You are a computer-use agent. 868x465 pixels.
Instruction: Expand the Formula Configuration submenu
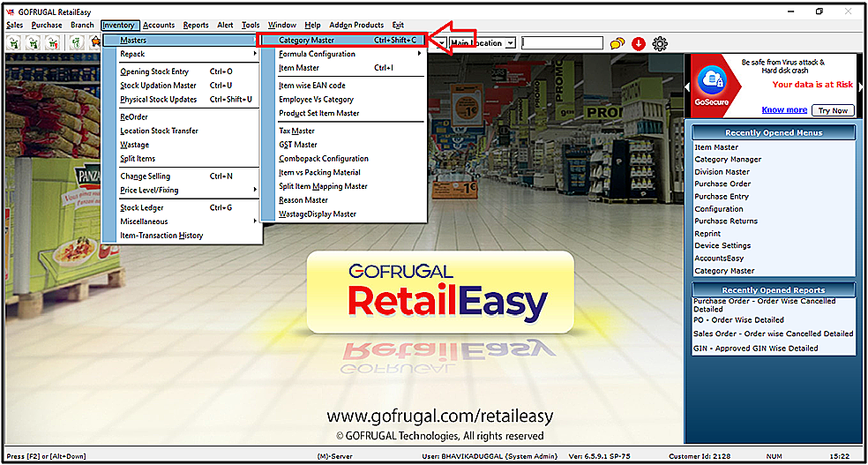click(342, 54)
